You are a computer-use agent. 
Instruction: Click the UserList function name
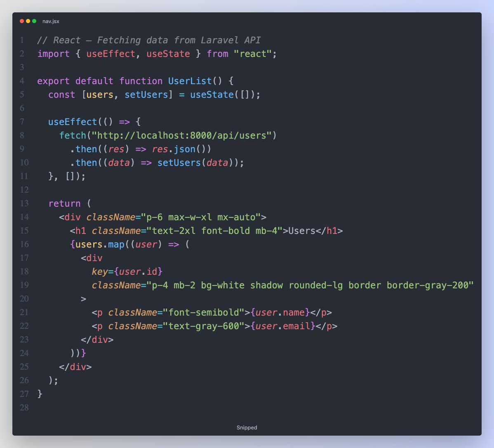[x=190, y=81]
